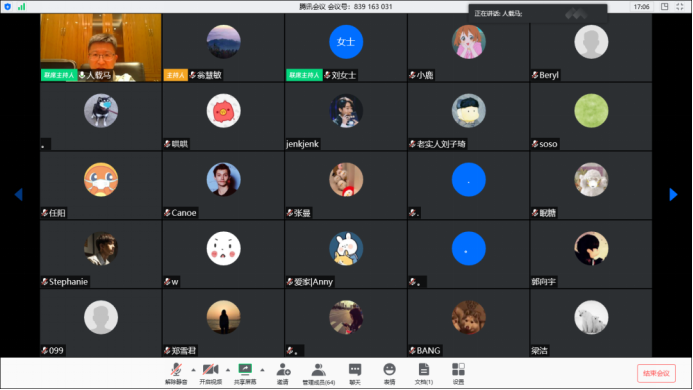Open the Manage Members (64) panel
The image size is (693, 390).
point(318,374)
